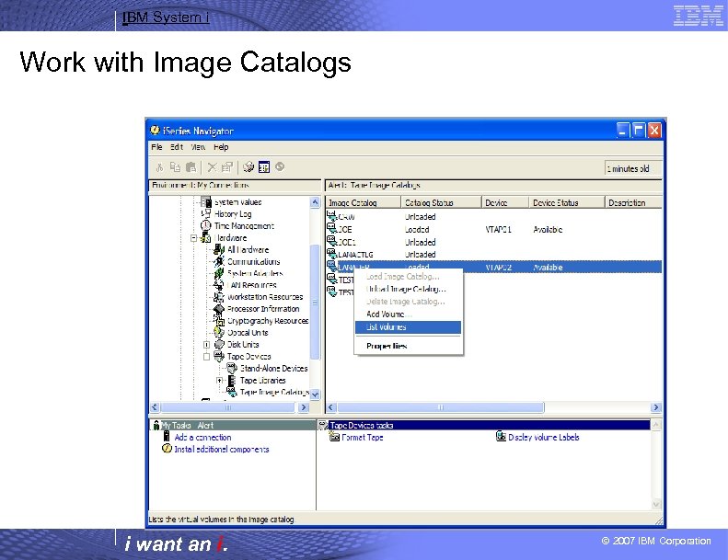Click tree pane horizontal scroll right arrow
This screenshot has width=728, height=560.
[303, 407]
